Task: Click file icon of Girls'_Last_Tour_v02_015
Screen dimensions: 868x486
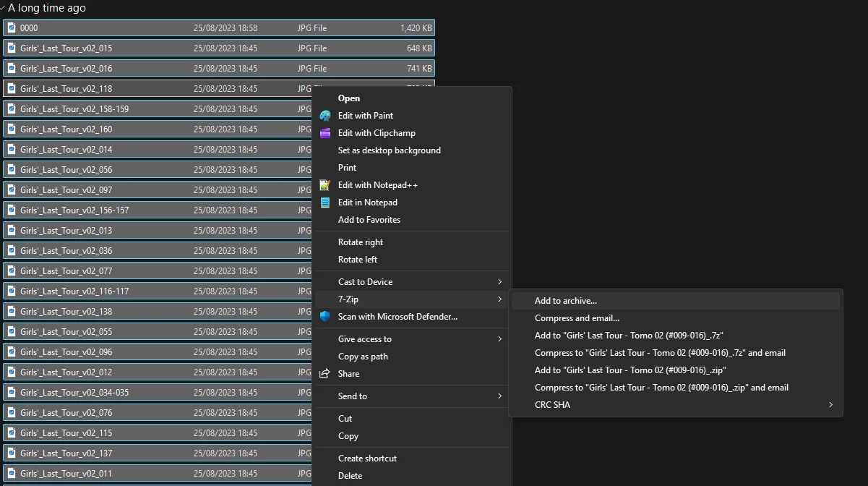Action: pos(12,48)
